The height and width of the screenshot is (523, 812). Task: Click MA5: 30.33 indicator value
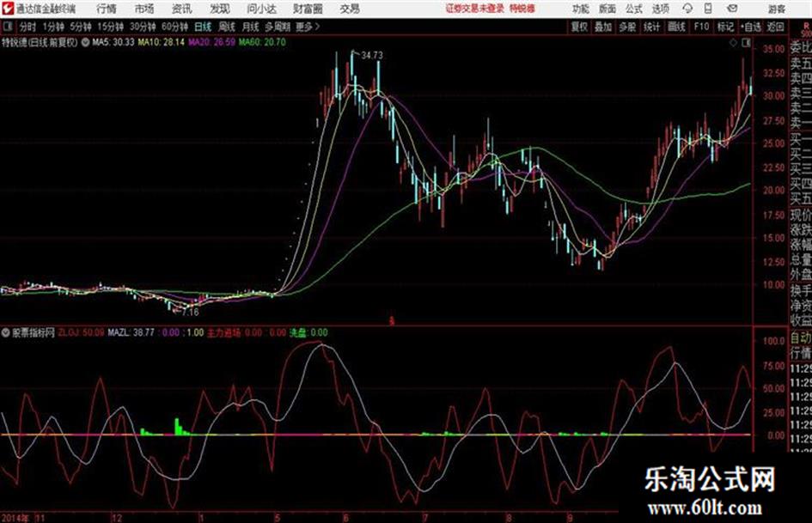coord(113,42)
